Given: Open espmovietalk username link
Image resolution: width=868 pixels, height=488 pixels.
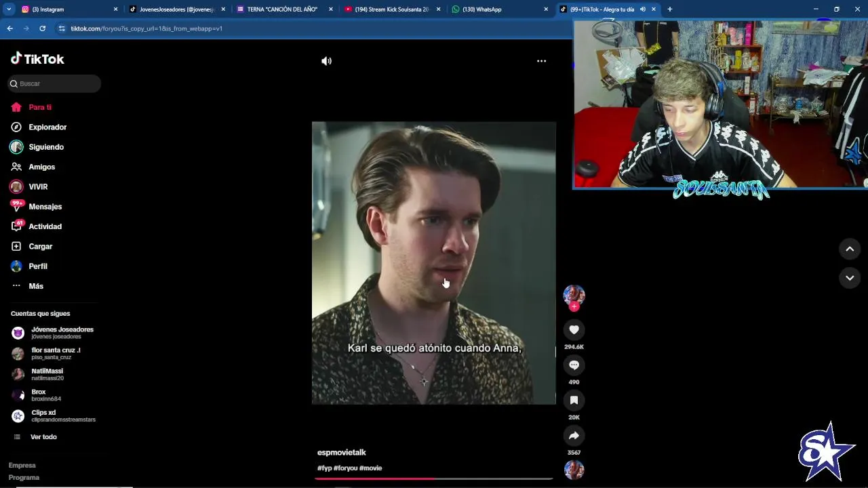Looking at the screenshot, I should 342,453.
